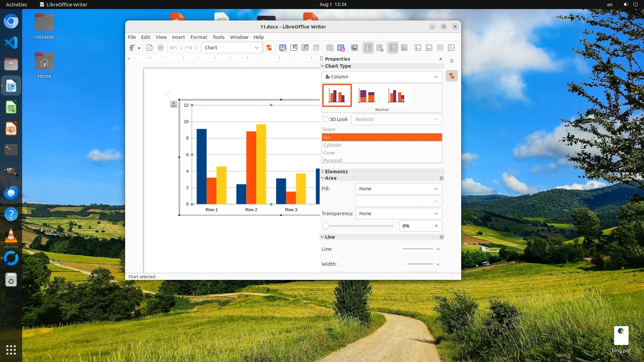Screen dimensions: 644x362
Task: Select the Stacked column chart subtype
Action: tap(367, 96)
